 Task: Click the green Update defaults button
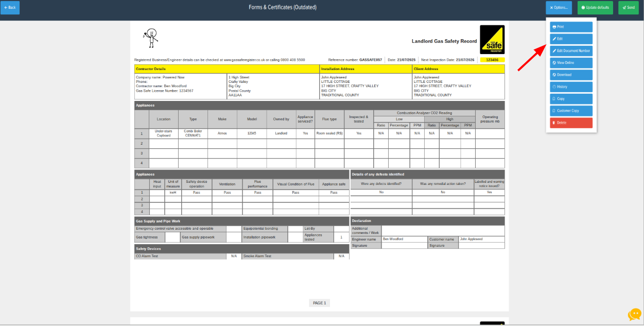tap(595, 8)
